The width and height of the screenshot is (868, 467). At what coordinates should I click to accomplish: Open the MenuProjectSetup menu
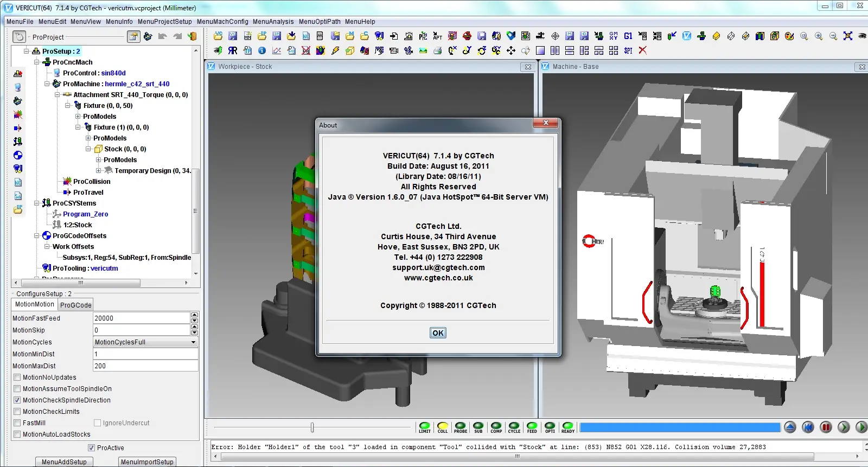pyautogui.click(x=164, y=22)
